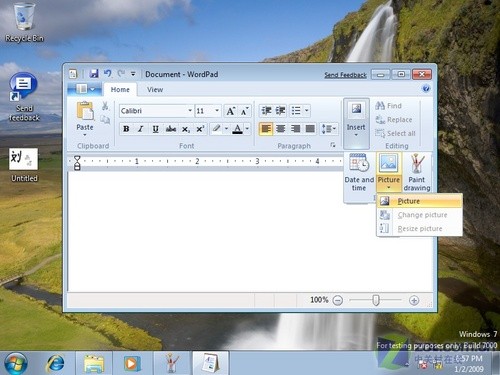Select Align text right
This screenshot has height=375, width=500.
[295, 129]
